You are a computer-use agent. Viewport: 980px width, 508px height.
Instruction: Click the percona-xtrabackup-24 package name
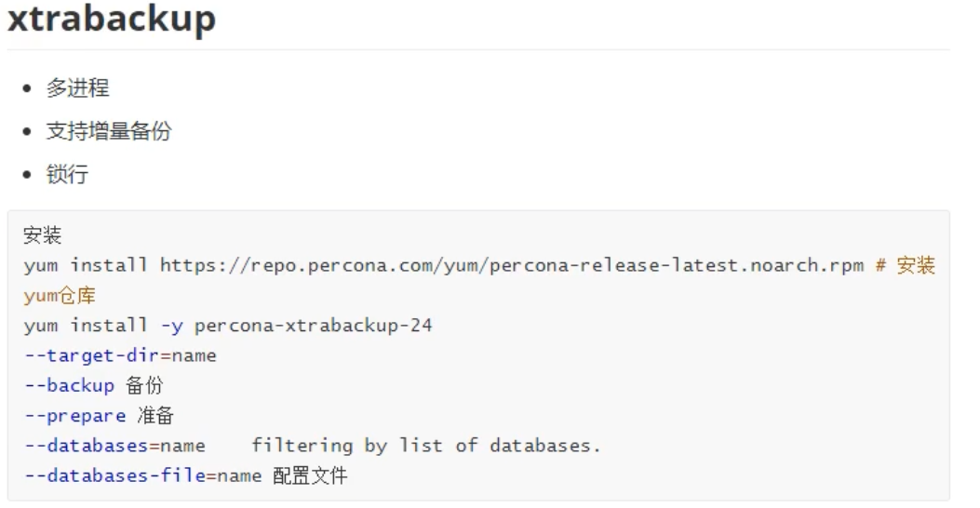pos(314,326)
